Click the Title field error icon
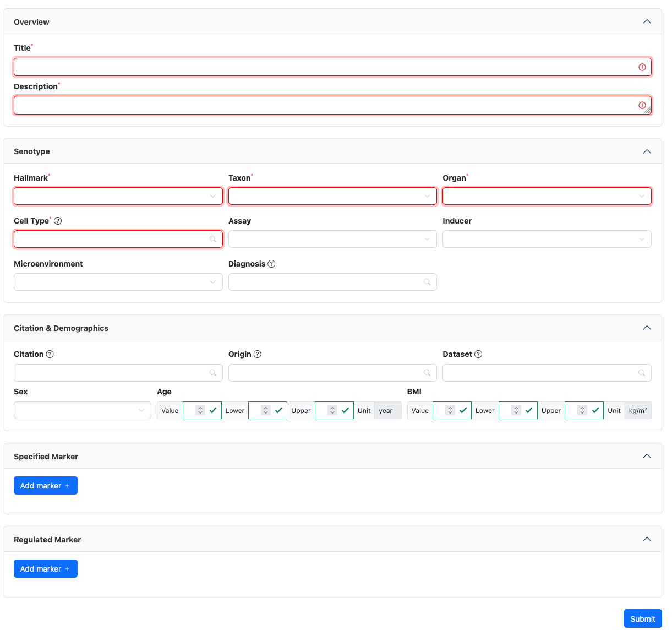 point(642,67)
